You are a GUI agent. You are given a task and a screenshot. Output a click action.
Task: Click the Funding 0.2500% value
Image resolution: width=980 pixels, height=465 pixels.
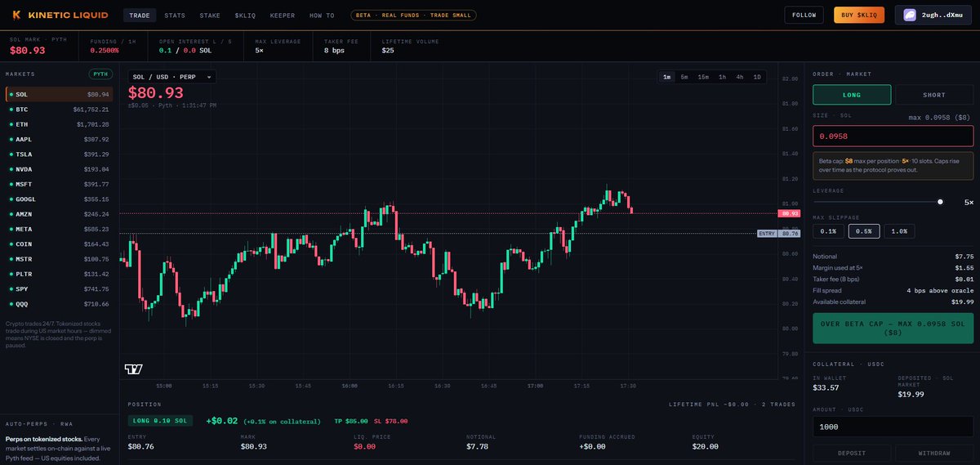[105, 51]
